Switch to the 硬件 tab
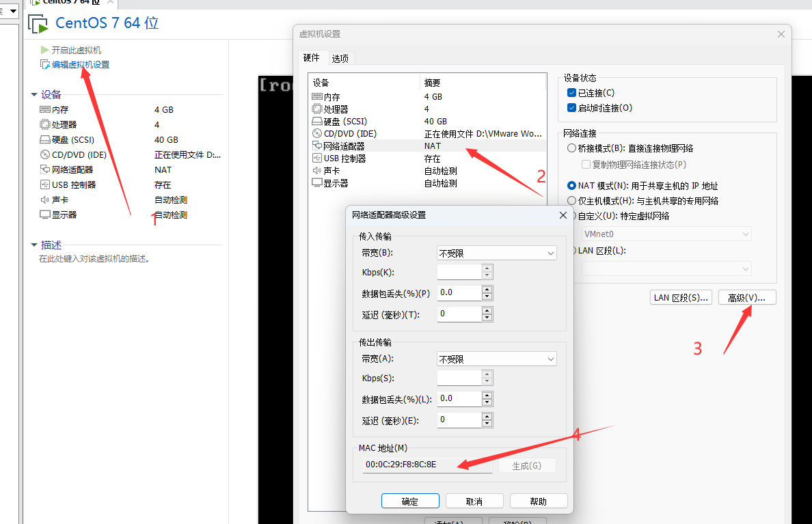Image resolution: width=812 pixels, height=524 pixels. pos(312,58)
